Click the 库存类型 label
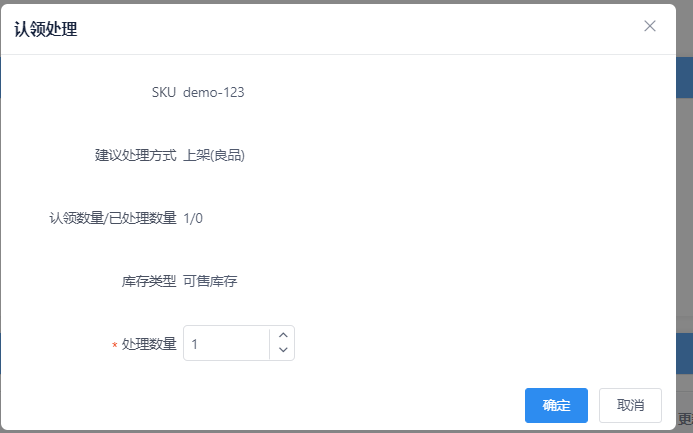Viewport: 693px width, 433px height. tap(149, 281)
